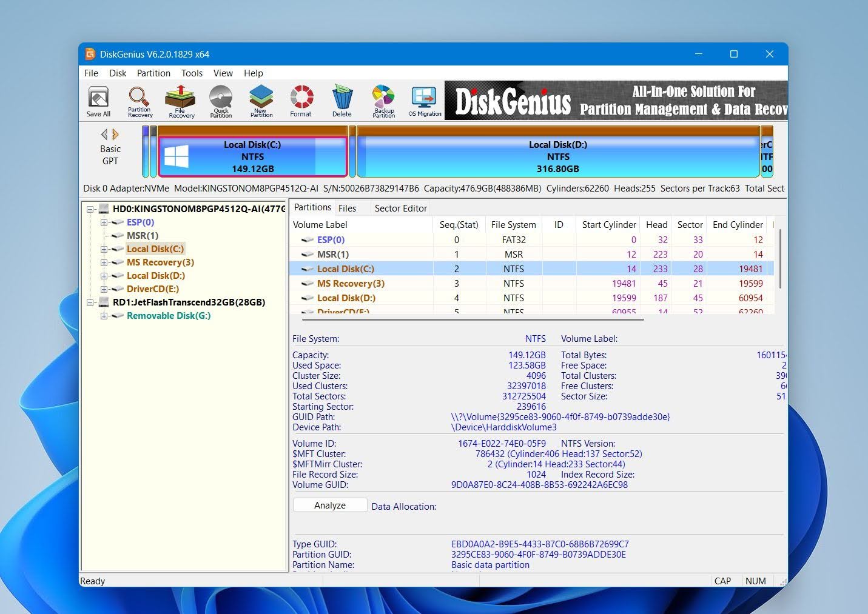Launch File Recovery tool

[x=180, y=101]
